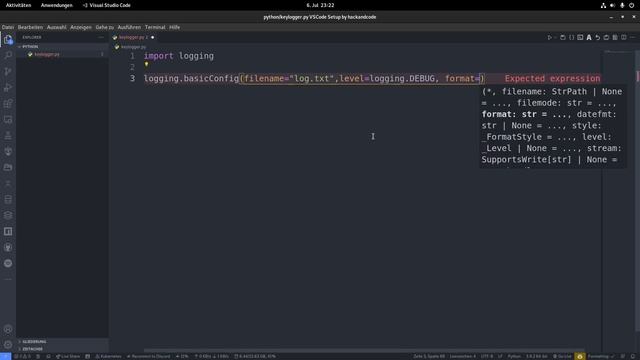Place cursor on line 1 import logging

click(179, 56)
